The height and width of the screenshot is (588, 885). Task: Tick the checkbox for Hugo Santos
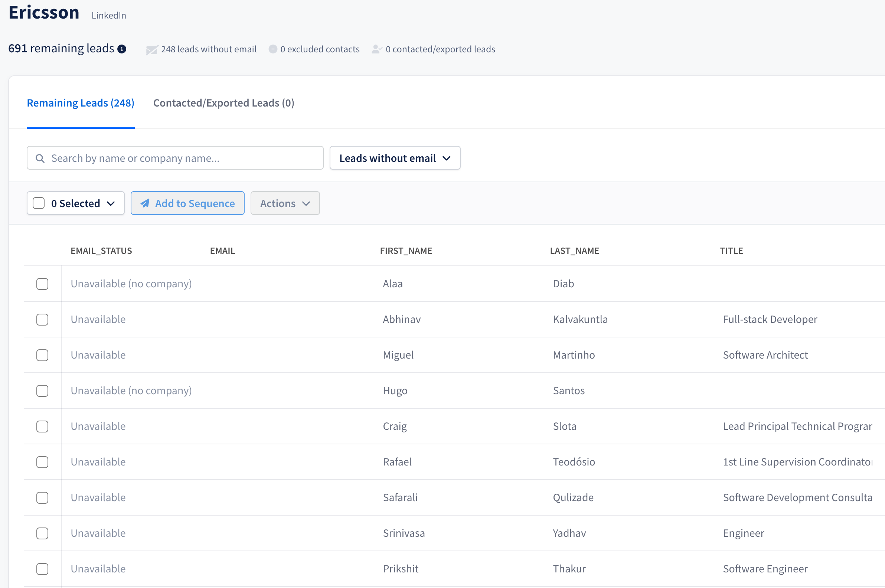[x=42, y=391]
